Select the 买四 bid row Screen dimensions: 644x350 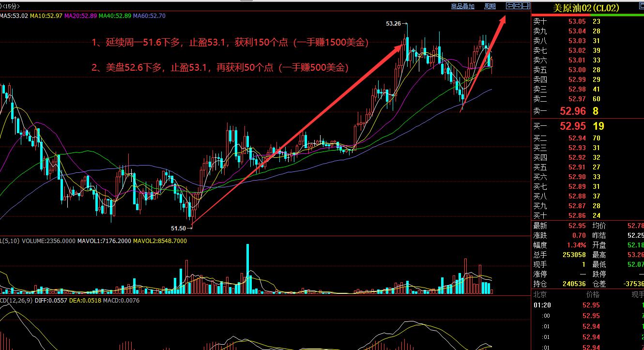coord(587,157)
